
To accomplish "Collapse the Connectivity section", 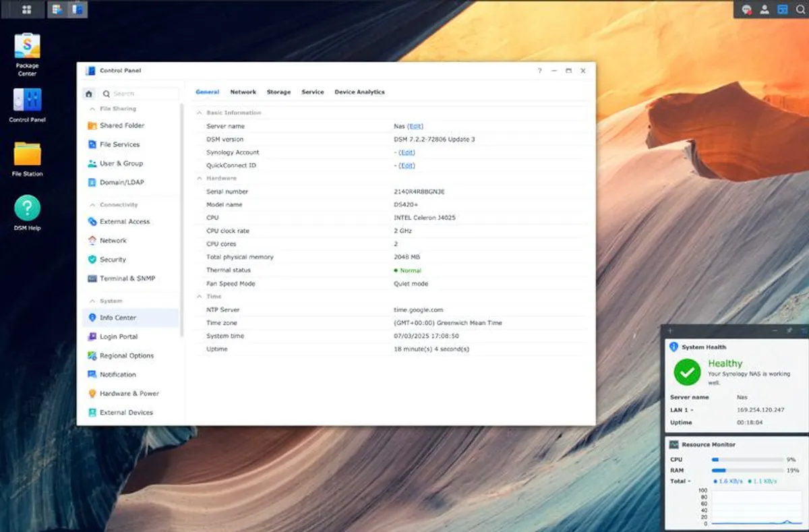I will coord(92,205).
